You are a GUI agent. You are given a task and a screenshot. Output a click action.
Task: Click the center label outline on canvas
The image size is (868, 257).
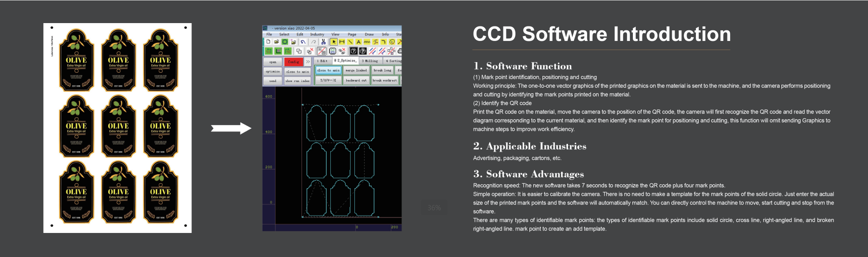point(340,161)
